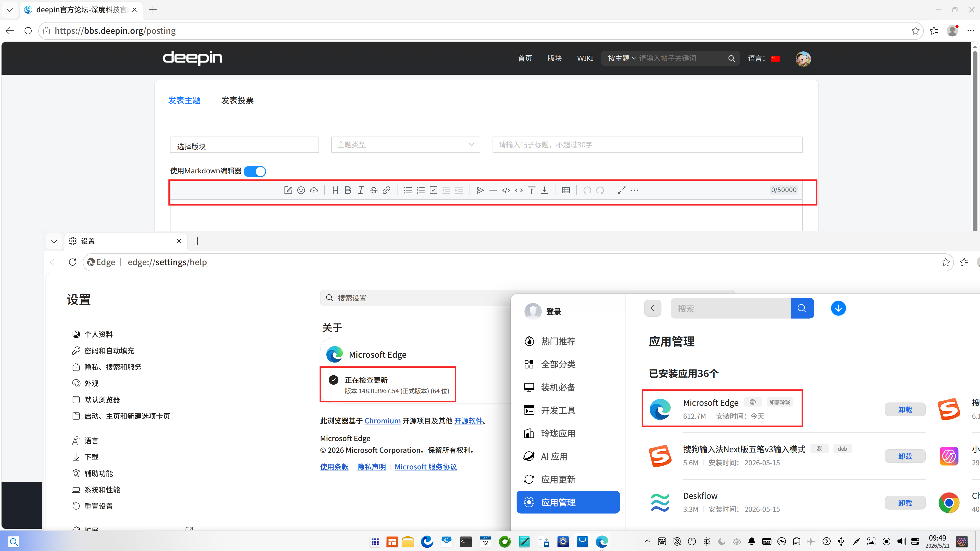The image size is (980, 551).
Task: Open the more options ellipsis in editor toolbar
Action: (x=635, y=190)
